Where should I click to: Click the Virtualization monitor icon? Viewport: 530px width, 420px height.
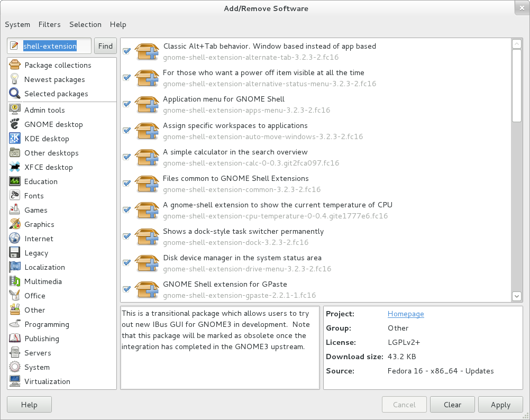coord(14,381)
